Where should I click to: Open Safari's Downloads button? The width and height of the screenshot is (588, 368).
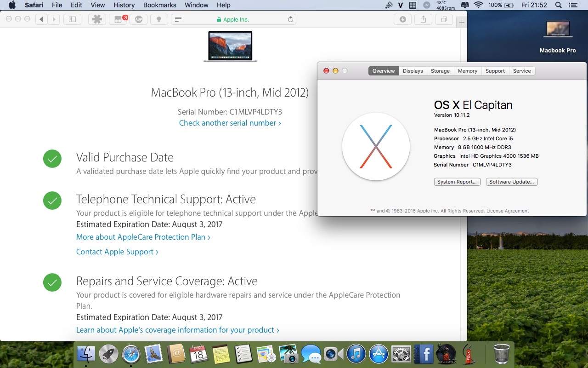[x=402, y=19]
